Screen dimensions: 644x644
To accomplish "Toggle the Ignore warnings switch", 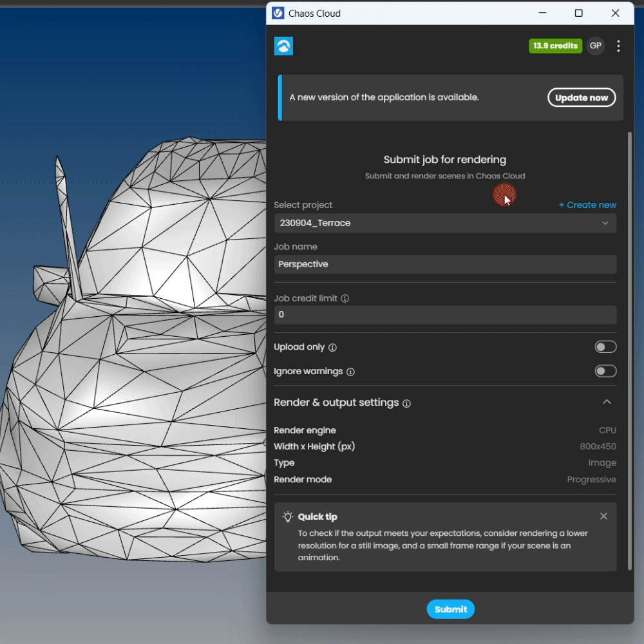I will click(x=605, y=372).
